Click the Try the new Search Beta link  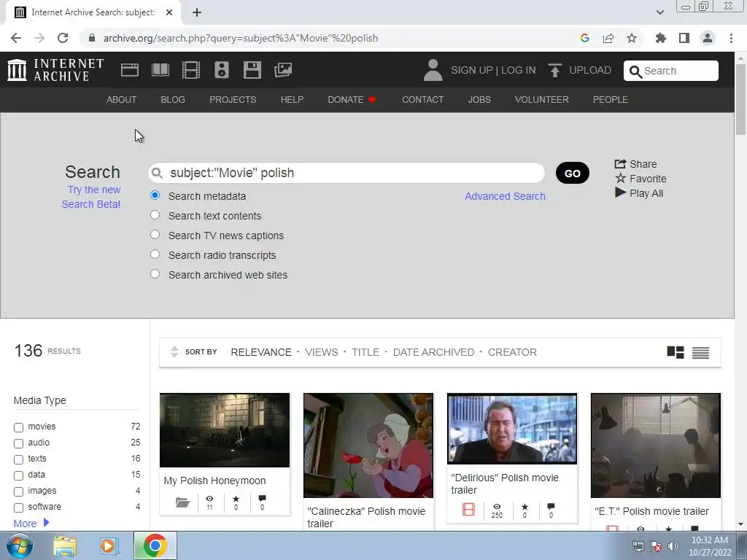(x=91, y=197)
